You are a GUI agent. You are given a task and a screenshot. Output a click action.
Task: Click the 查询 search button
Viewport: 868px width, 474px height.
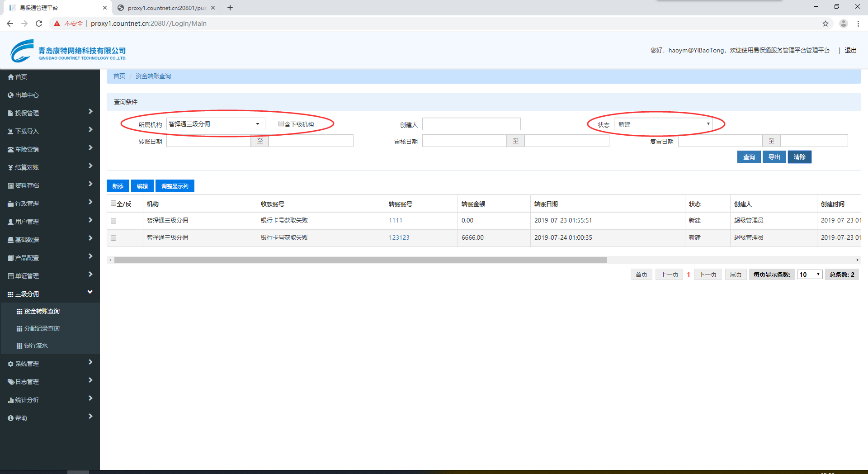749,157
